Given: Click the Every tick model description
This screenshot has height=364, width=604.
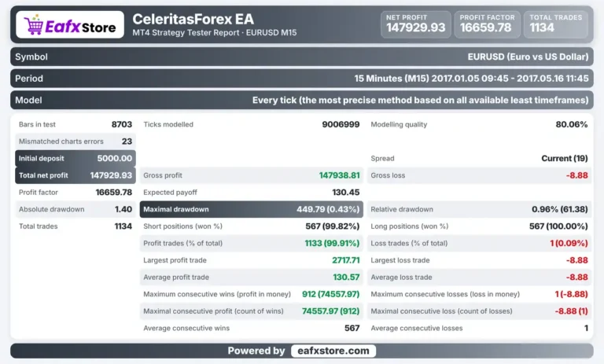Looking at the screenshot, I should [420, 100].
